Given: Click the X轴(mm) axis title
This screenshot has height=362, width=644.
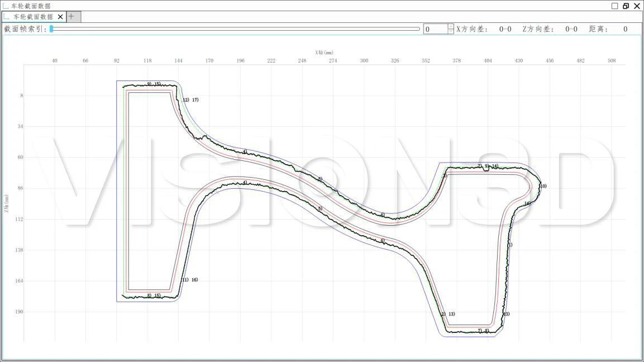Looking at the screenshot, I should coord(324,53).
